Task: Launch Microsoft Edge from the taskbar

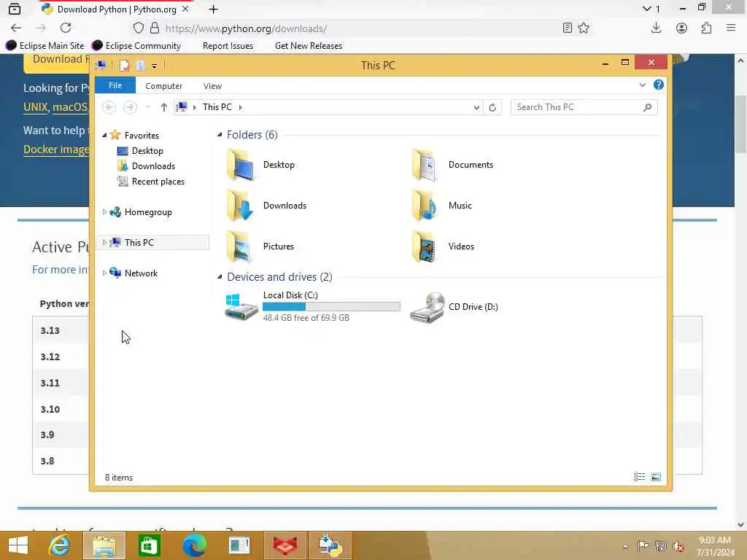Action: pyautogui.click(x=194, y=545)
